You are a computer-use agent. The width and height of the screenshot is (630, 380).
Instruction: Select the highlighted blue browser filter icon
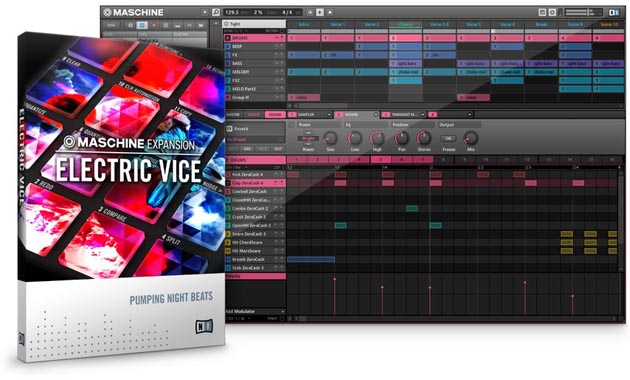point(142,25)
